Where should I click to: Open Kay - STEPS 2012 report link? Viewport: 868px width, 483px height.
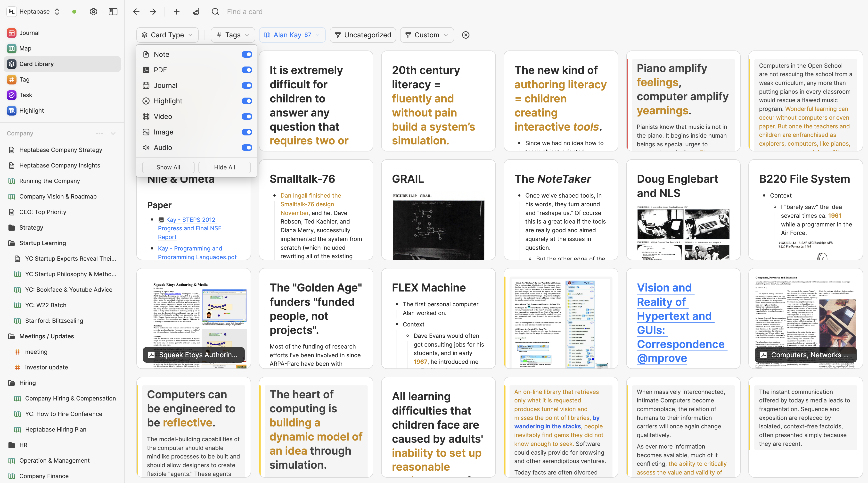[x=190, y=228]
